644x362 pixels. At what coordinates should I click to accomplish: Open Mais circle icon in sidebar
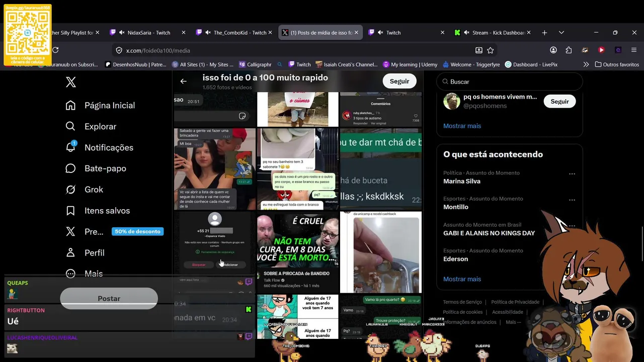[70, 274]
